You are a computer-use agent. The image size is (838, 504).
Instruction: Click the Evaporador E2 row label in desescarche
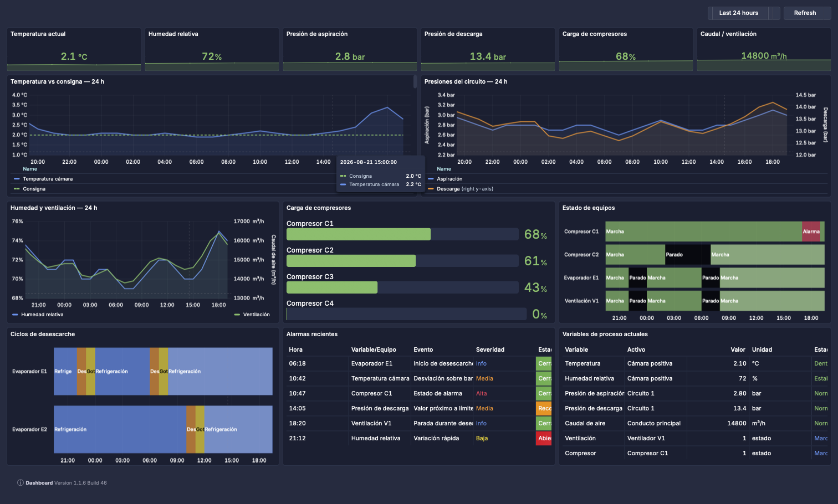point(29,429)
